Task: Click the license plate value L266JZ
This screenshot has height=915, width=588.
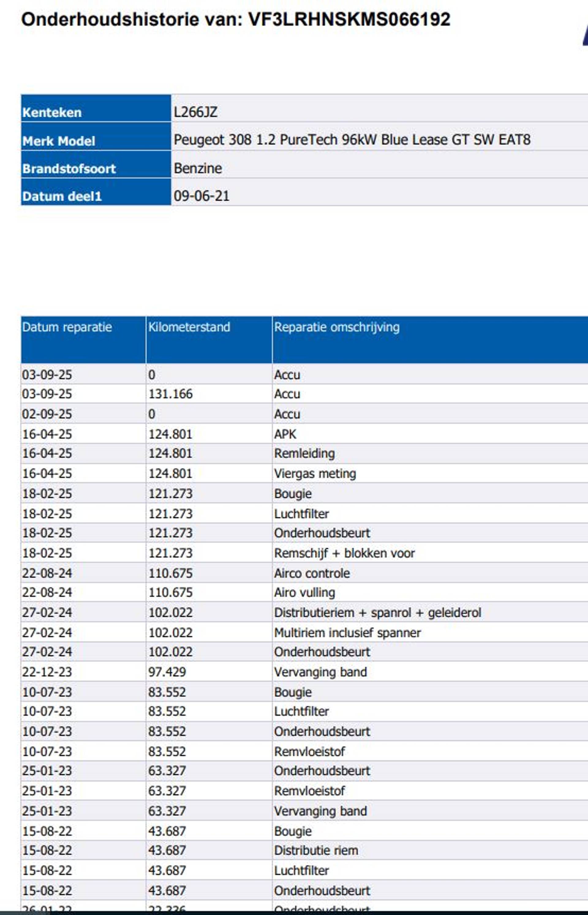Action: click(x=195, y=112)
